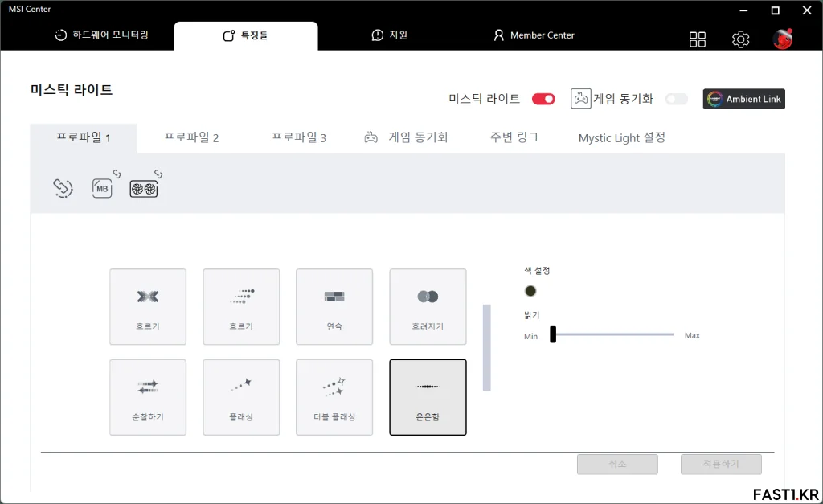Click the Ambient Link button

click(x=743, y=99)
